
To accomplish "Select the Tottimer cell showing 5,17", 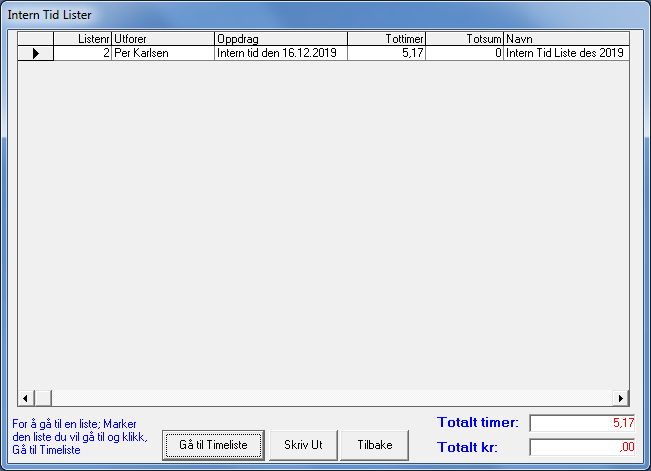I will (x=386, y=53).
